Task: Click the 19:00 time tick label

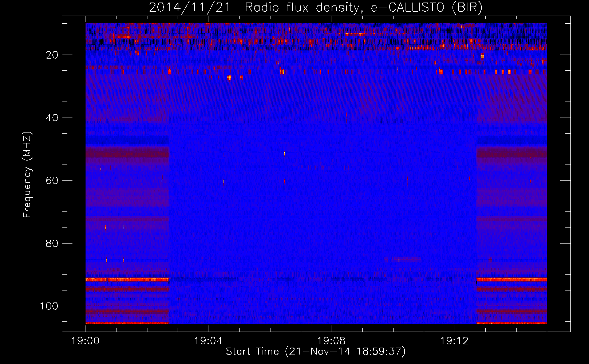Action: pos(86,341)
